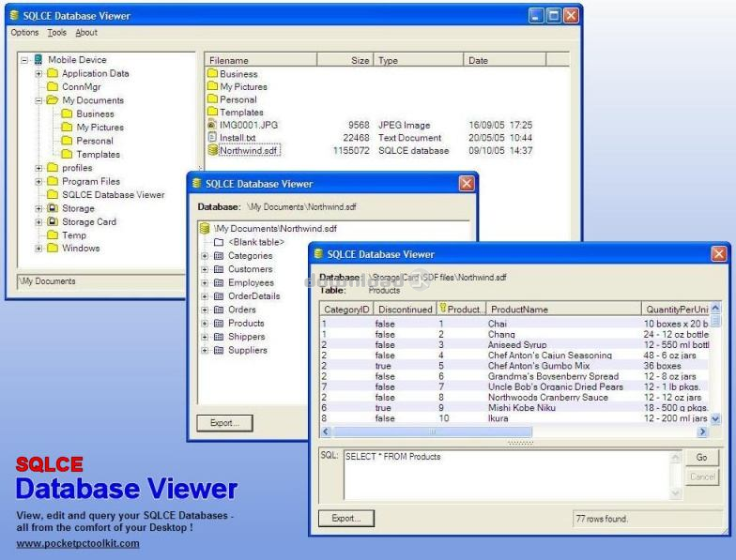The width and height of the screenshot is (736, 560).
Task: Click Export in the Products query window
Action: (x=346, y=518)
